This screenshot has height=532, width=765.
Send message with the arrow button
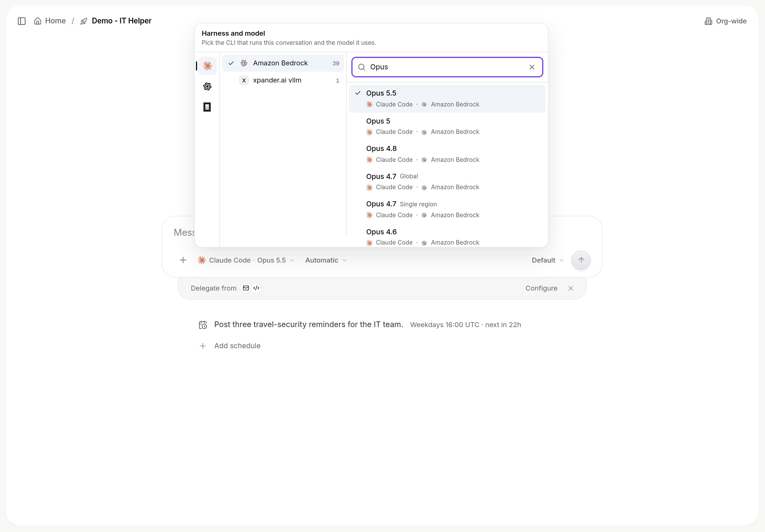pyautogui.click(x=581, y=260)
